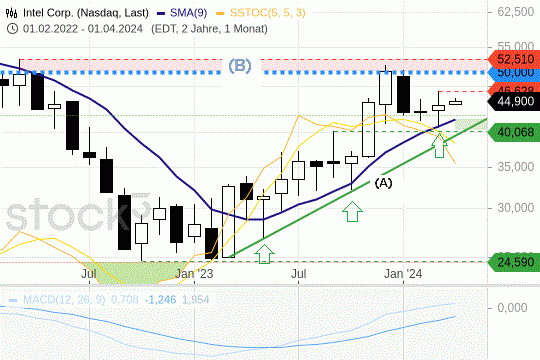Viewport: 540px width, 360px height.
Task: Click the green 40,068 price tag
Action: [x=514, y=132]
